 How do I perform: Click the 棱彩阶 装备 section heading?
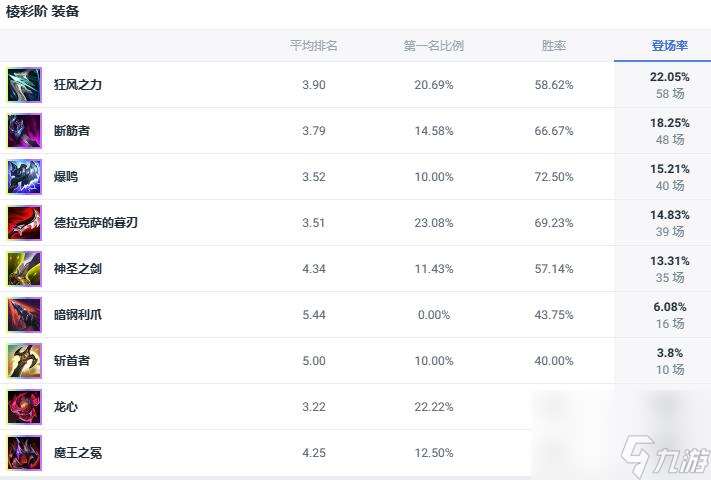click(43, 12)
